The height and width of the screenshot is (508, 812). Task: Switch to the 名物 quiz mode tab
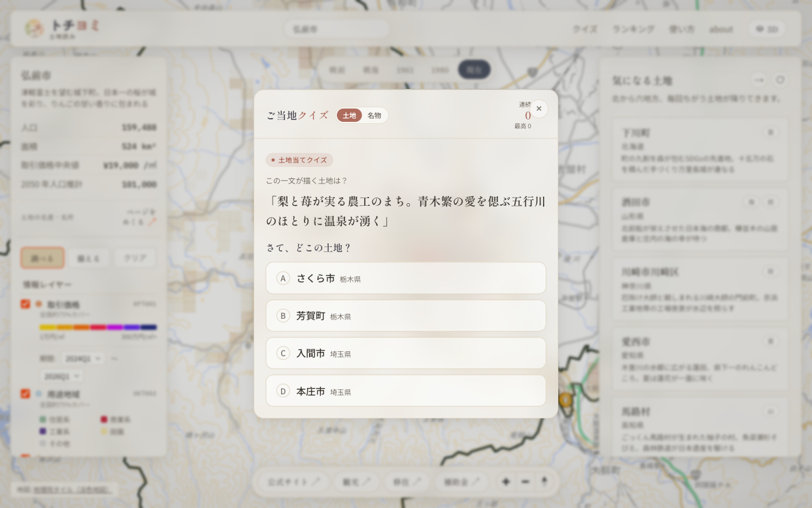374,116
